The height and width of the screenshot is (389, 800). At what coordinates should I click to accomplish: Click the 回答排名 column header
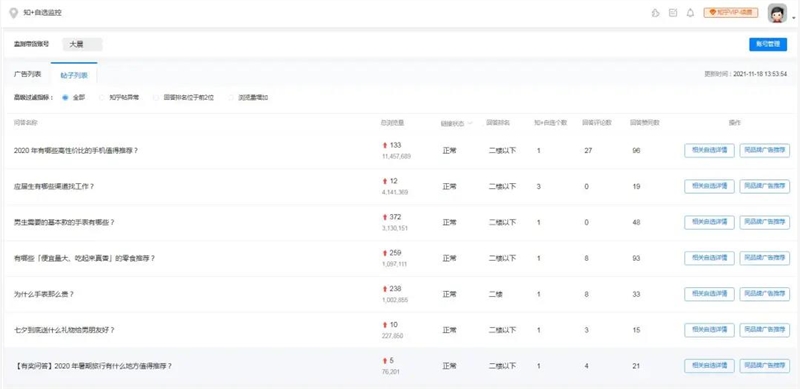pyautogui.click(x=498, y=123)
